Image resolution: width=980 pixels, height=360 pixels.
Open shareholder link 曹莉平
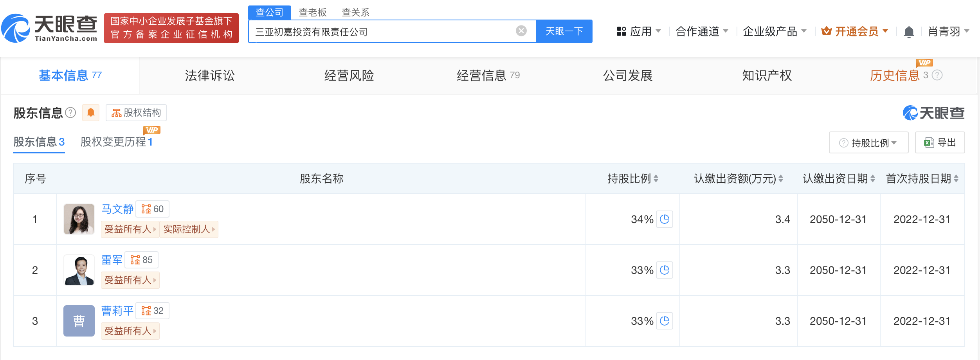point(117,311)
